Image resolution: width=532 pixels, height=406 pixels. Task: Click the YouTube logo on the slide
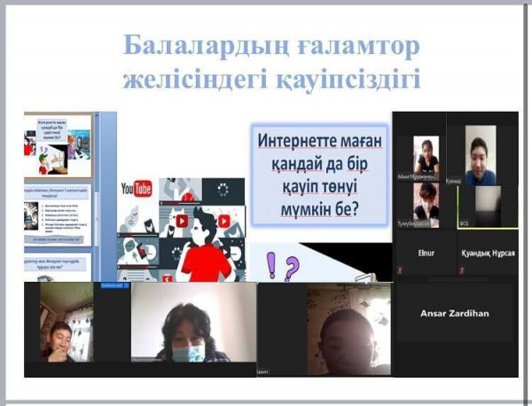tap(136, 188)
